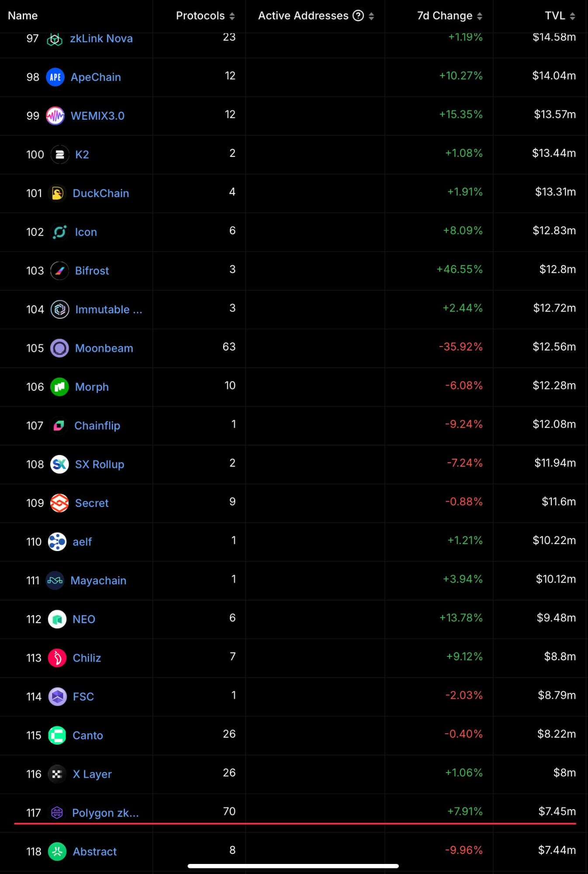Click the Canto green logo icon
Screen dimensions: 588x874
click(x=57, y=735)
